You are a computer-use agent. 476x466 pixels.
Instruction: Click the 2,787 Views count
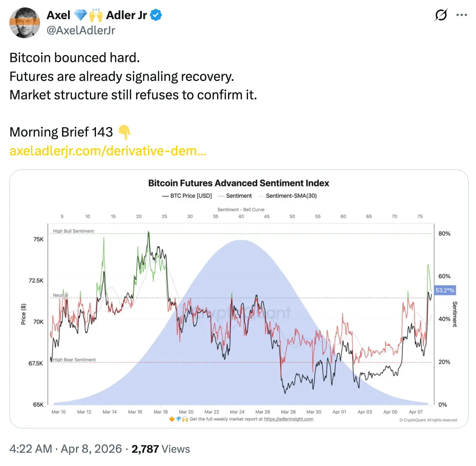pos(161,449)
